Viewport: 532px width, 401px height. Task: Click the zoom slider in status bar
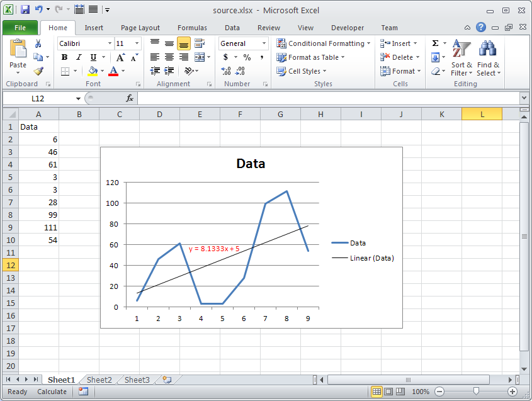point(476,392)
